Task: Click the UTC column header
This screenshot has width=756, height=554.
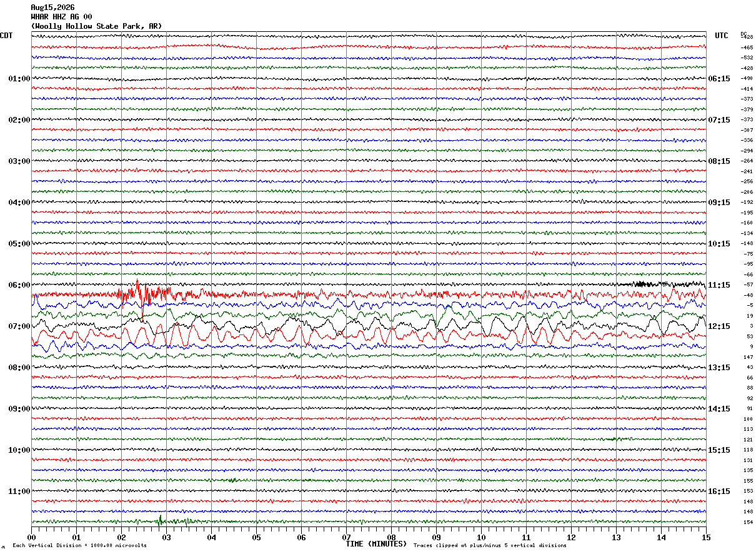Action: coord(722,36)
